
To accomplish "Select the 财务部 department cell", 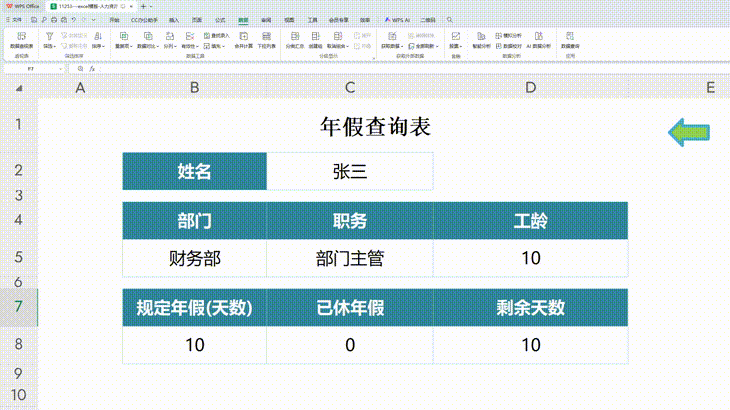I will click(195, 258).
